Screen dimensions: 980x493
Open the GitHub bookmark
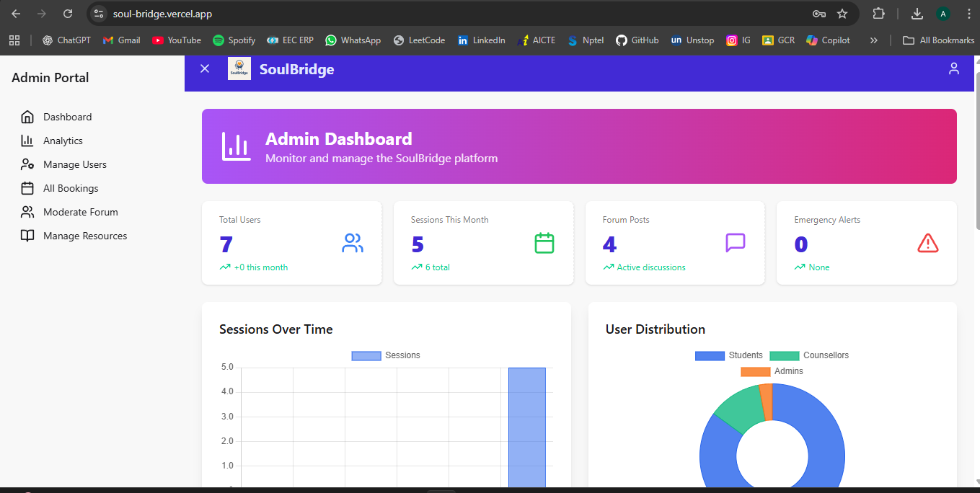(x=637, y=40)
